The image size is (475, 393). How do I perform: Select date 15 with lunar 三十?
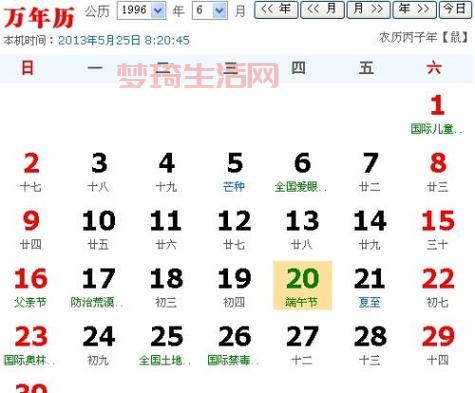tap(438, 230)
